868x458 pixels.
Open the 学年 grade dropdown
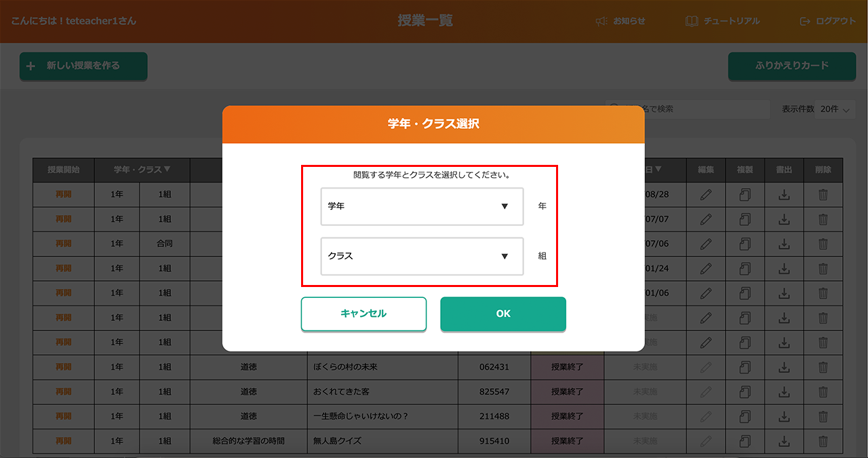[422, 206]
